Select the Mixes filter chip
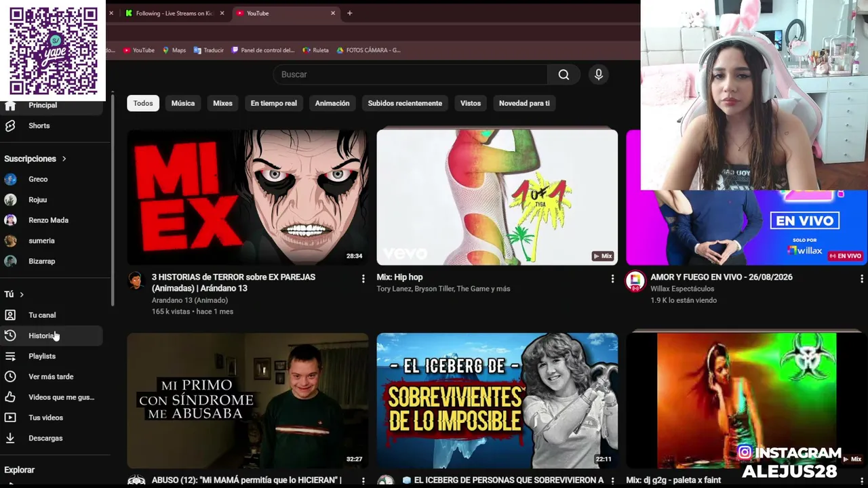 222,103
